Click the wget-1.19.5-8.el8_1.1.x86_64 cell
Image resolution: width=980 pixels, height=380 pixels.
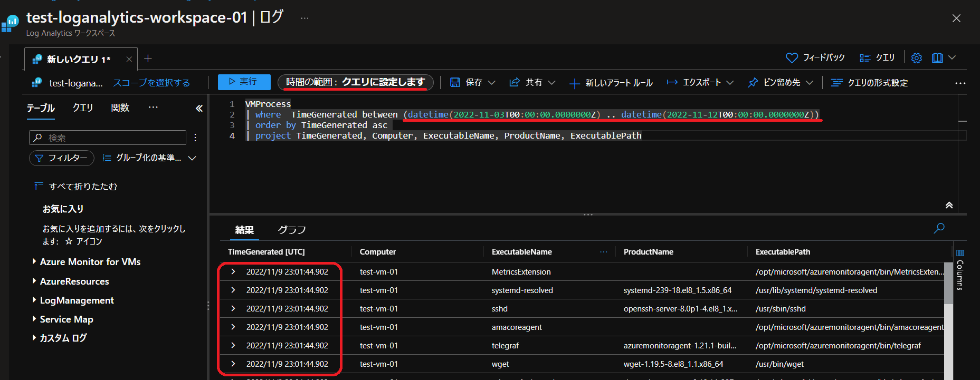pos(673,364)
